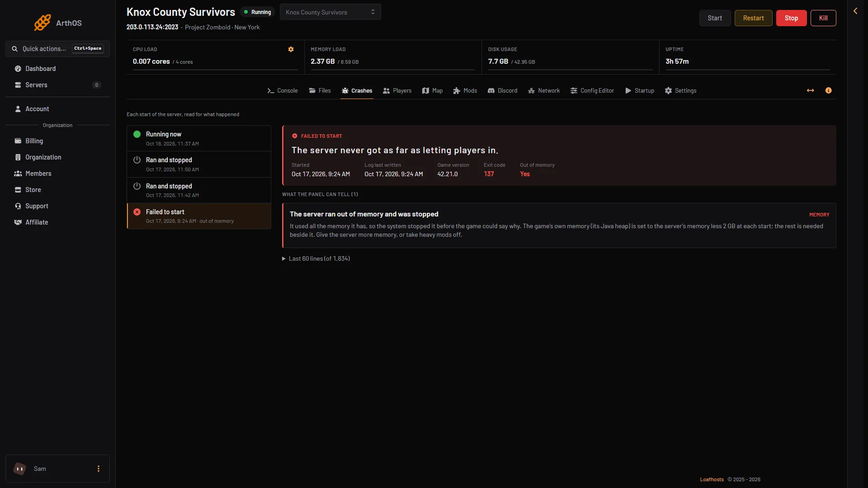868x488 pixels.
Task: Click the ArthOS wheat logo icon
Action: [x=42, y=23]
